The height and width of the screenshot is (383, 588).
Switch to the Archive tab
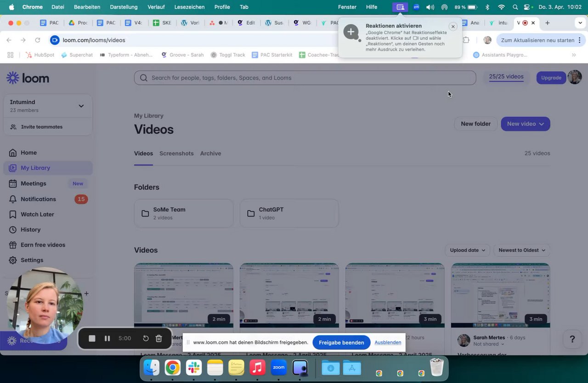(x=210, y=154)
